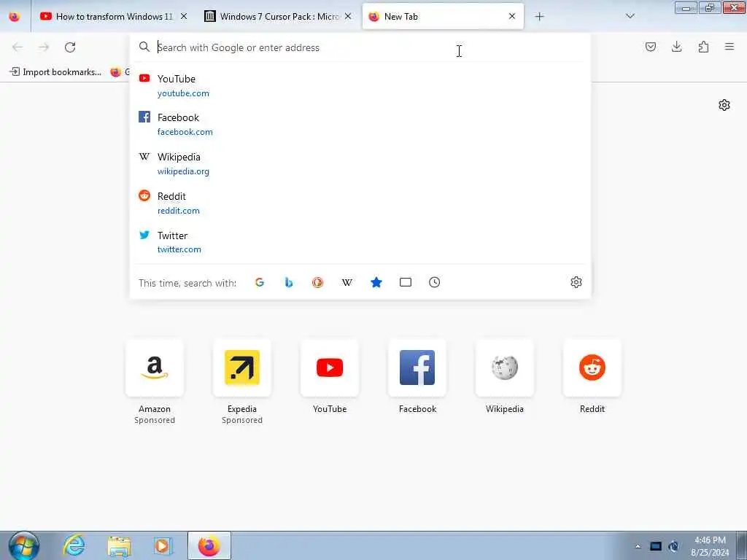Open the Firefox application menu
The image size is (747, 560).
pos(729,47)
